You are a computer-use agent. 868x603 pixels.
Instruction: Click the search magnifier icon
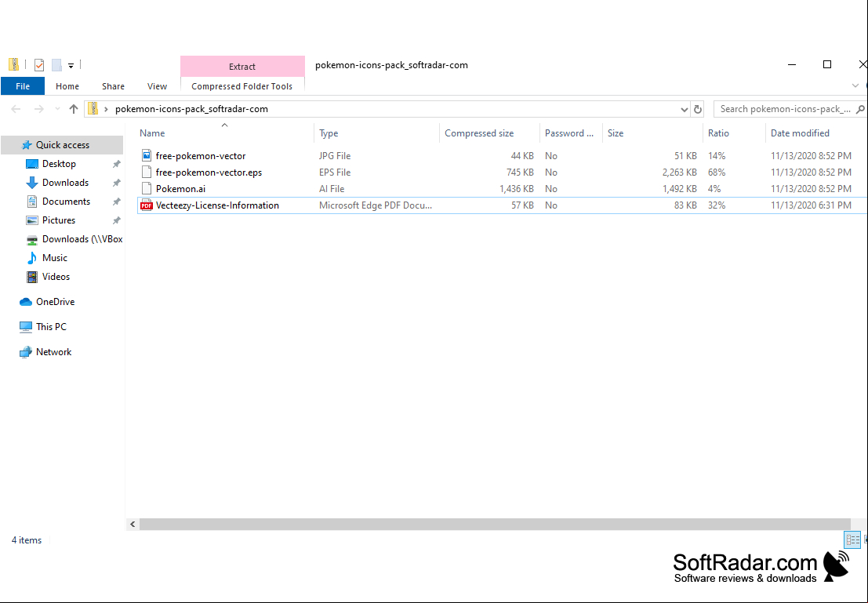[860, 109]
